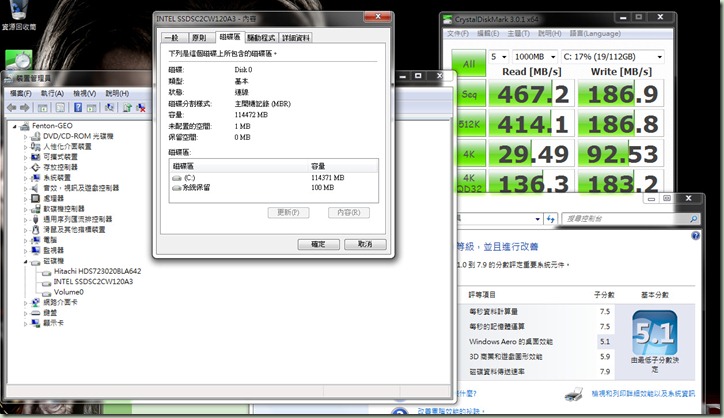This screenshot has width=724, height=418.
Task: Switch to the 詳細資料 tab
Action: tap(296, 37)
